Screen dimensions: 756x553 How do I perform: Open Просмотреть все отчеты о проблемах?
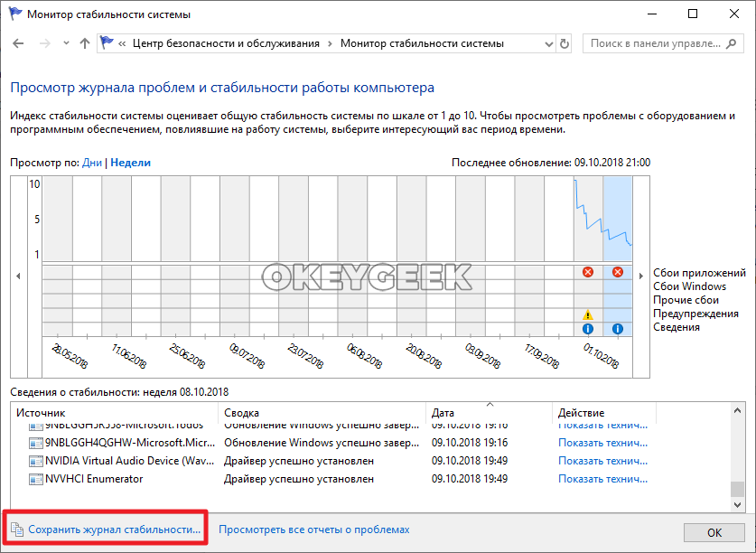pyautogui.click(x=313, y=530)
